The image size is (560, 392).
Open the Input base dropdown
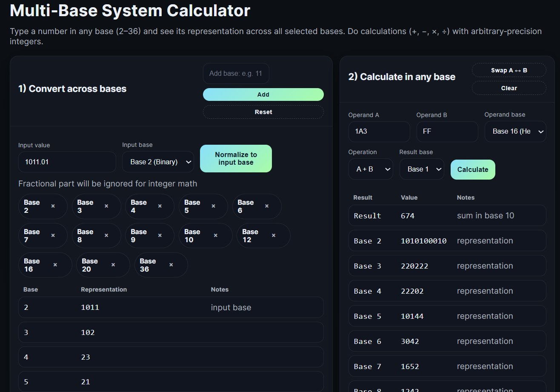click(158, 162)
